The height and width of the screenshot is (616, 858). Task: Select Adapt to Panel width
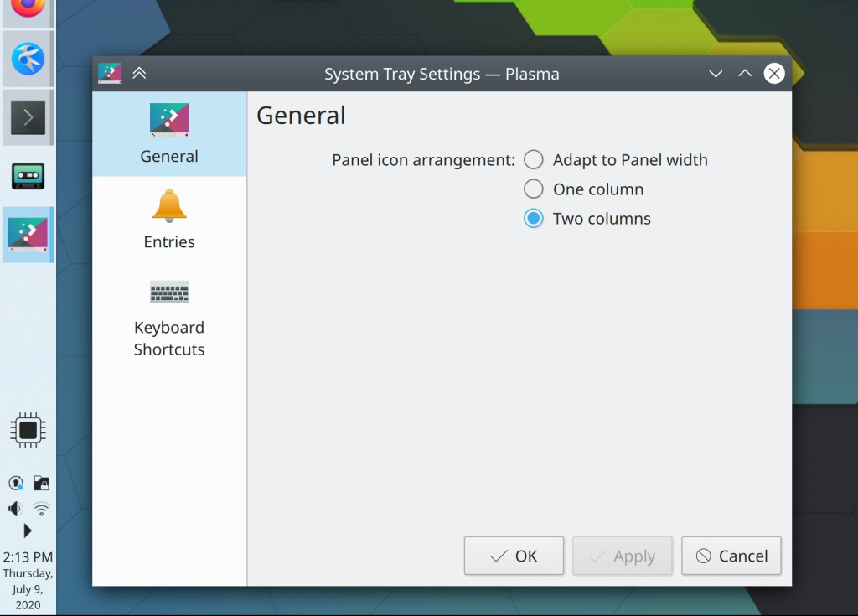tap(533, 158)
